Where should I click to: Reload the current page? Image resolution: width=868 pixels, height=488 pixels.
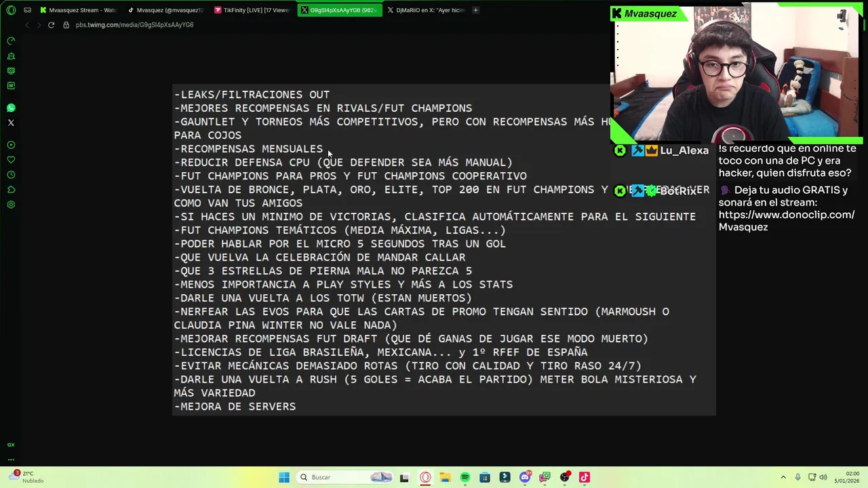click(51, 25)
